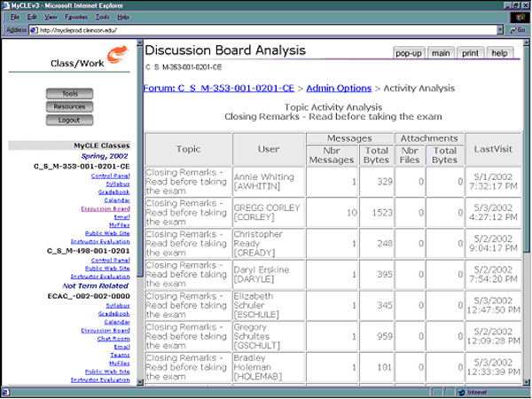Image resolution: width=532 pixels, height=399 pixels.
Task: Open Calendar under ECAC_-002-002-0000
Action: (x=117, y=322)
